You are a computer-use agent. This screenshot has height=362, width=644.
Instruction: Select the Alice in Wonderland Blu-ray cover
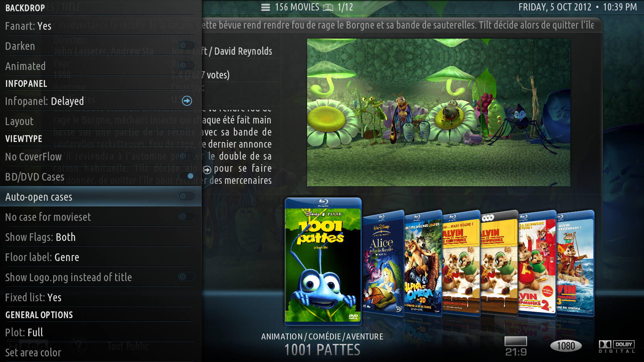pos(383,263)
